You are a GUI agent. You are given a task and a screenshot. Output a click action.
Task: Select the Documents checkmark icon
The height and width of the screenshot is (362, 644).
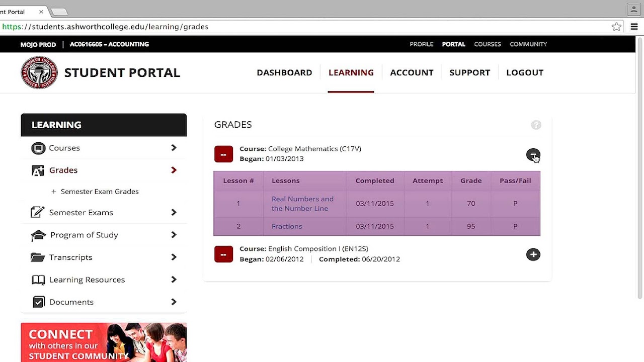click(38, 302)
